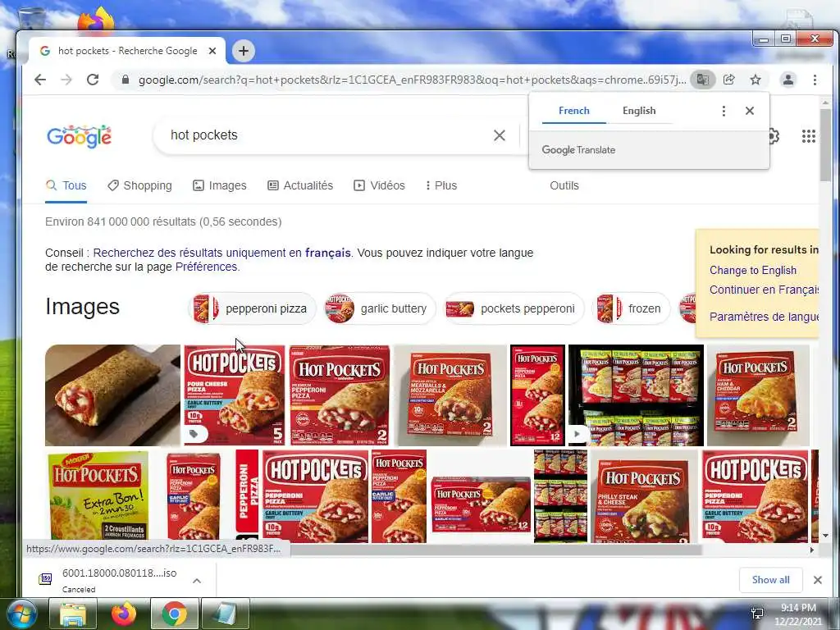Viewport: 840px width, 630px height.
Task: Click the vertical scrollbar down arrow
Action: [825, 536]
